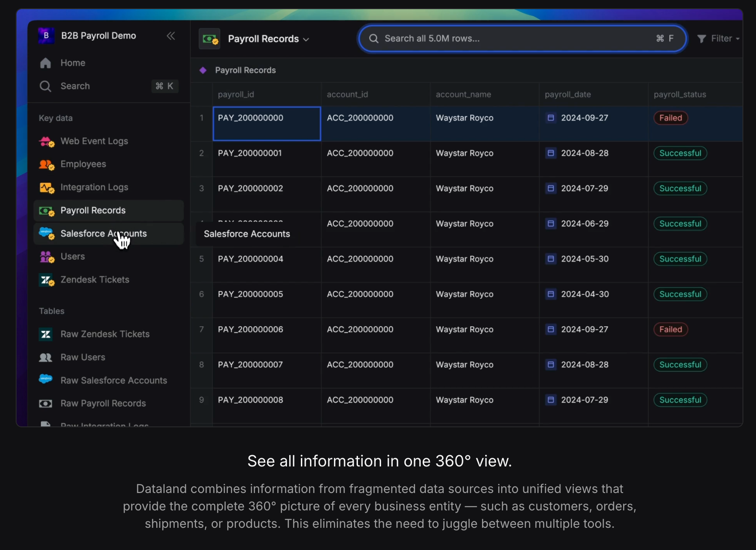Click the Raw Salesforce Accounts cloud icon
This screenshot has height=550, width=756.
tap(46, 379)
